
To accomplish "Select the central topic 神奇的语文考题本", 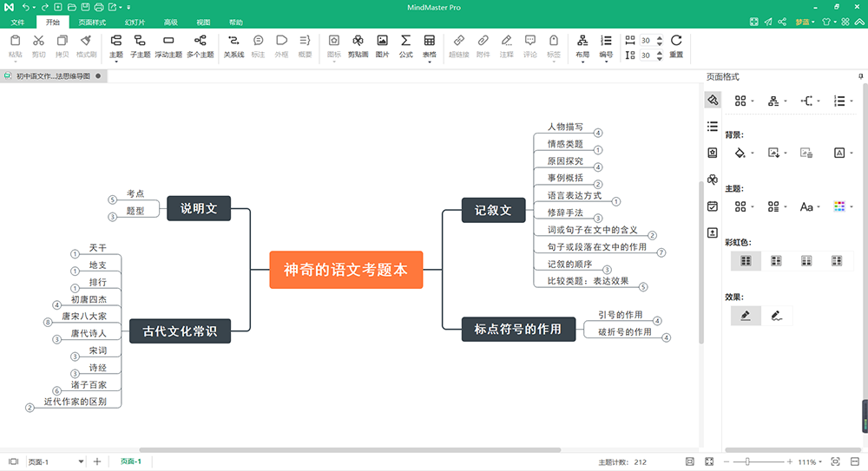I will tap(346, 270).
